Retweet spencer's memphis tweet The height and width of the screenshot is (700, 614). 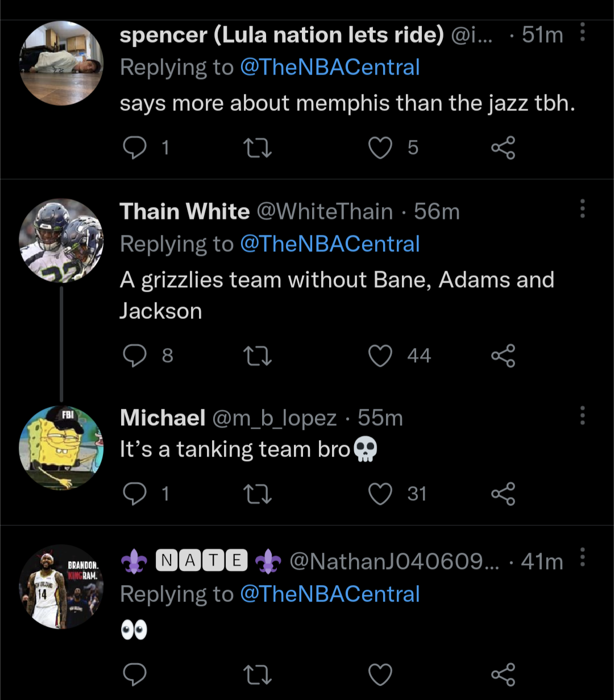tap(258, 148)
